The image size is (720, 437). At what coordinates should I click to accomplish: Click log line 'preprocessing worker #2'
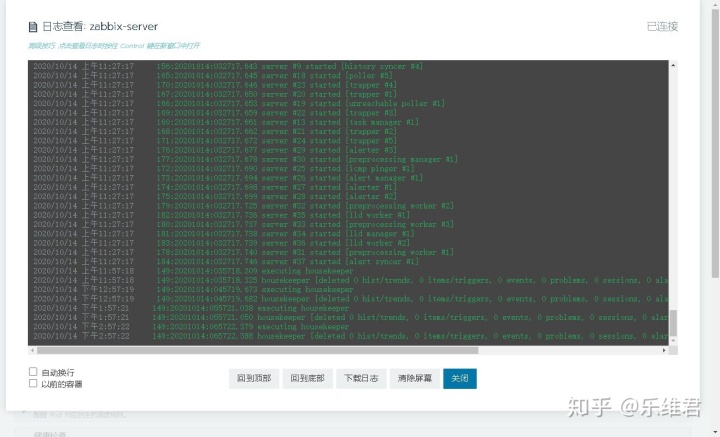pos(243,206)
